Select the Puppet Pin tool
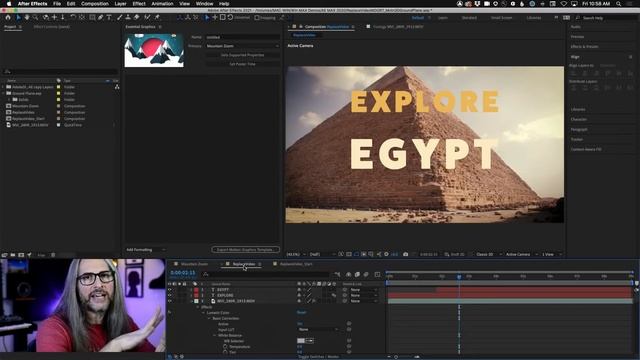 pos(157,18)
